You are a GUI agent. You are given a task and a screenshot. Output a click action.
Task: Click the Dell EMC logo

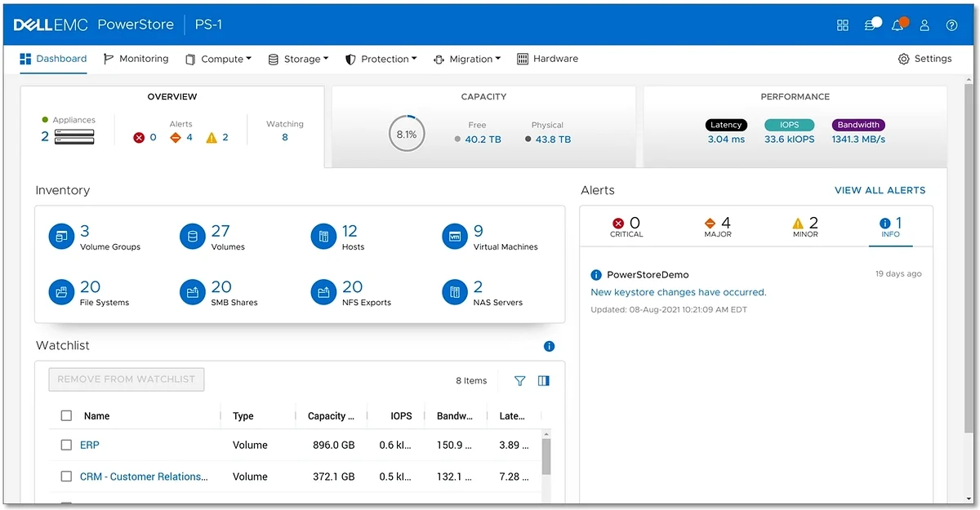50,24
